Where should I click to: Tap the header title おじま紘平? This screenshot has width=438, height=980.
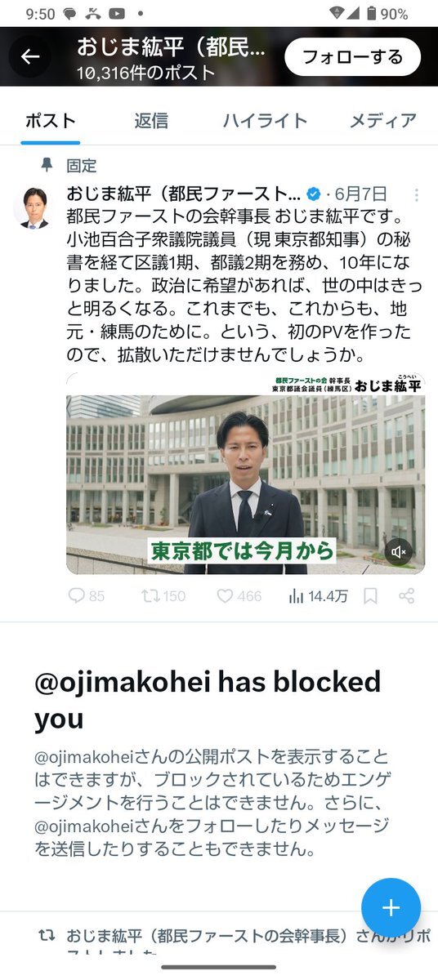172,47
